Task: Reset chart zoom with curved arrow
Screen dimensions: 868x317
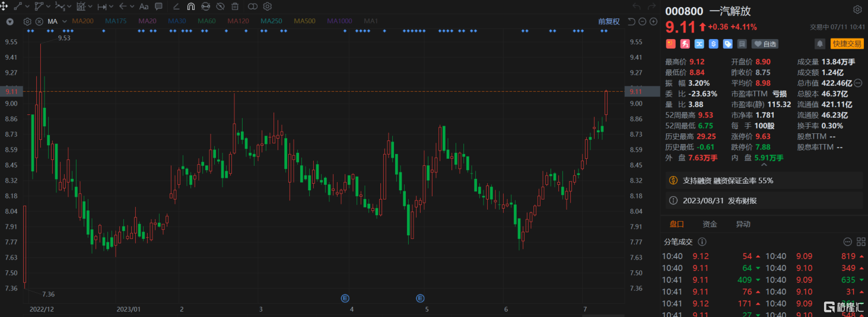Action: click(x=631, y=21)
